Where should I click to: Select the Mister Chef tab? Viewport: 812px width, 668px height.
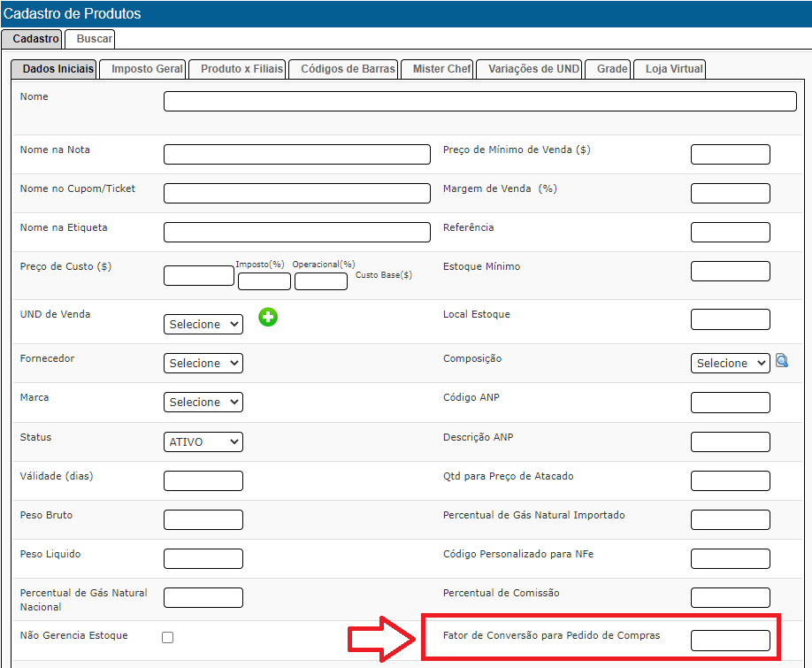(441, 69)
